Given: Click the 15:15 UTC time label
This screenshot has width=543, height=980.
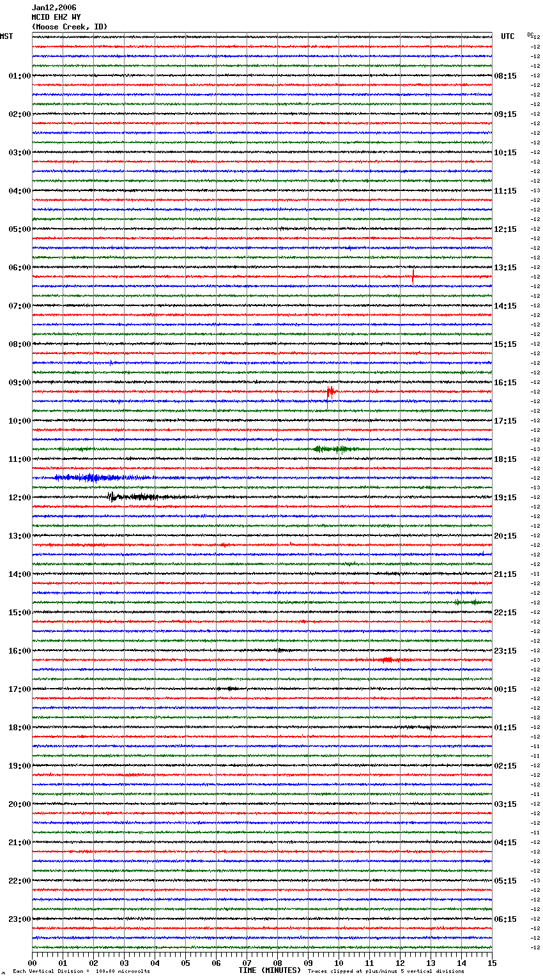Looking at the screenshot, I should 505,344.
